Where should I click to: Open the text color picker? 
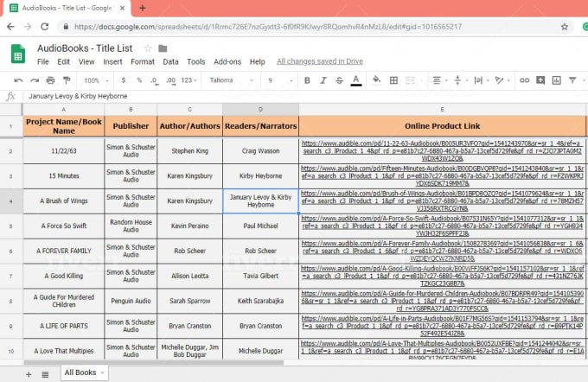(x=356, y=80)
